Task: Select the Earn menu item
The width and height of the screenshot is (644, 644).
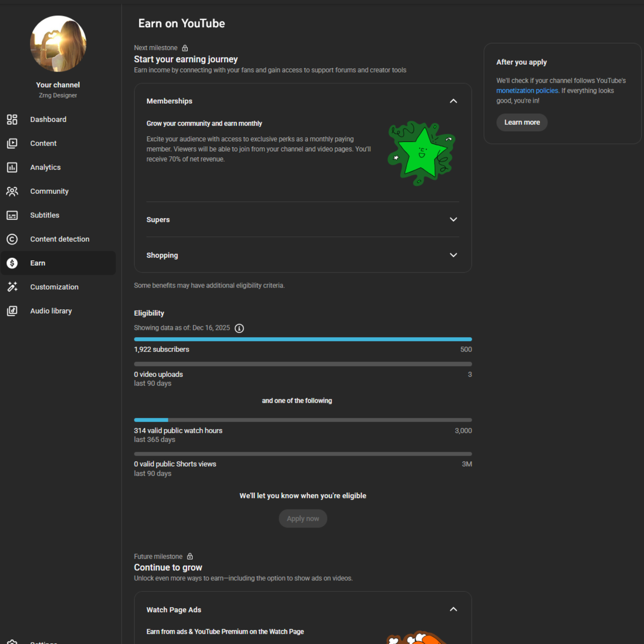Action: 58,263
